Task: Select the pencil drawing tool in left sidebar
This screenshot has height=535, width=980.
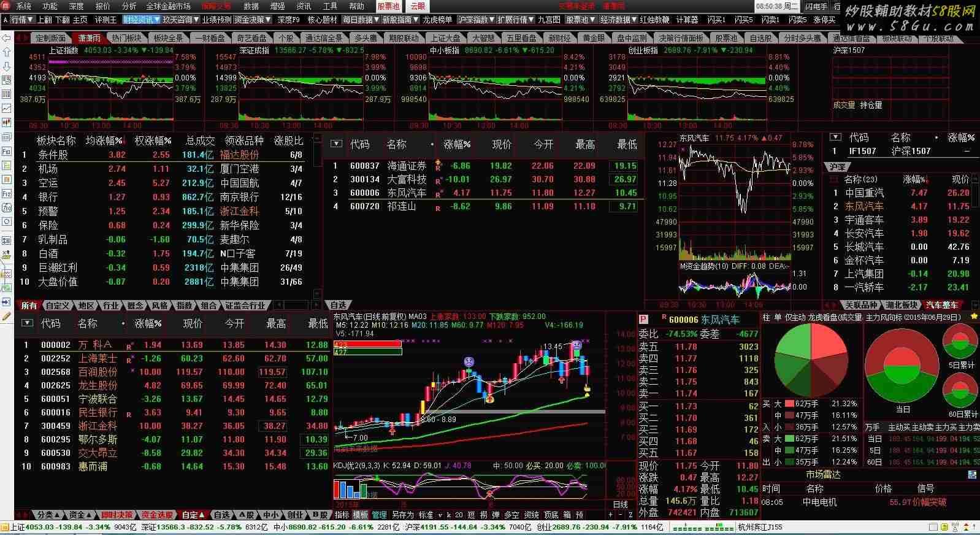Action: [x=7, y=316]
